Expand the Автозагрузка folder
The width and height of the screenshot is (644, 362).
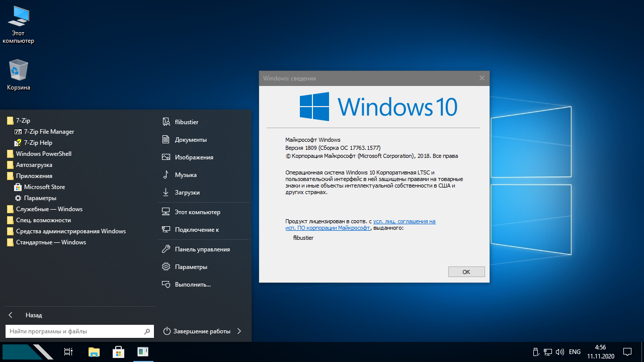click(29, 165)
